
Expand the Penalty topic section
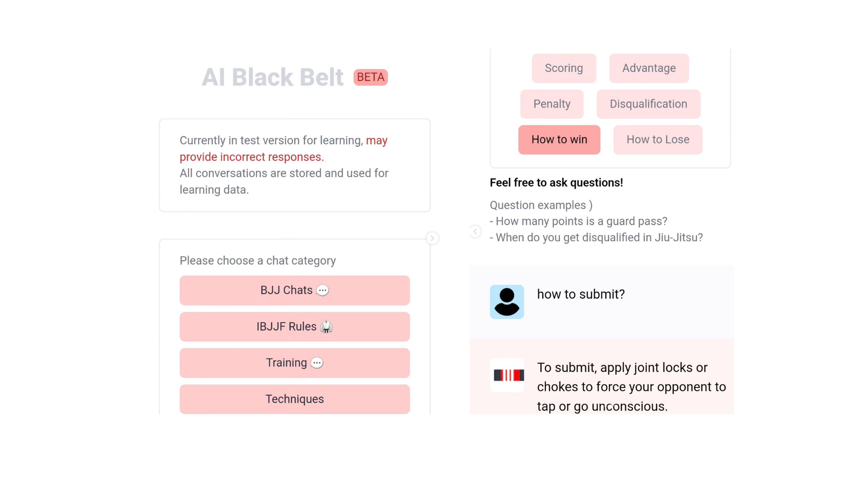click(552, 104)
